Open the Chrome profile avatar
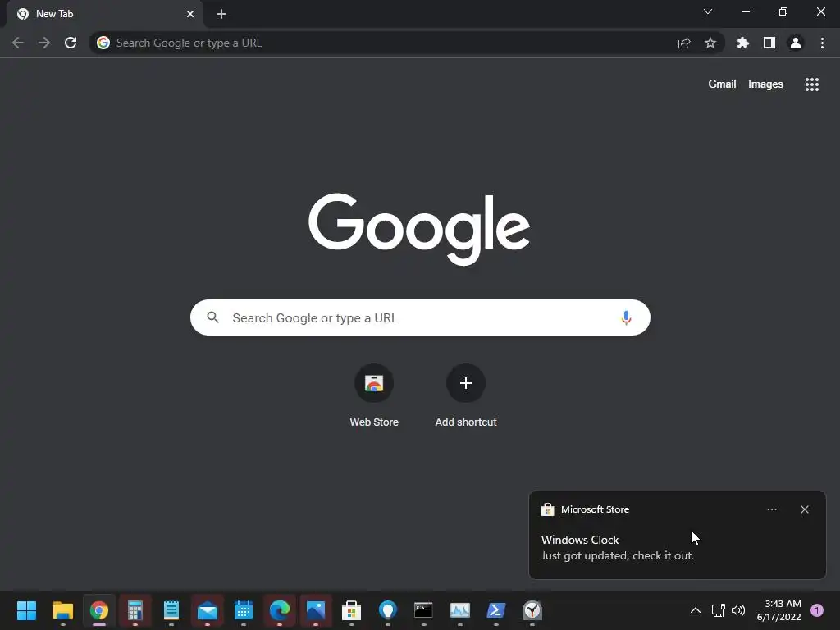The width and height of the screenshot is (840, 630). [x=796, y=43]
